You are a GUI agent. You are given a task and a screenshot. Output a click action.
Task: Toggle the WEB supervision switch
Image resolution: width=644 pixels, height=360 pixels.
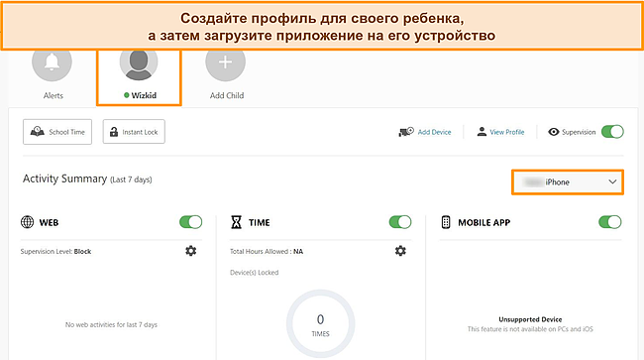tap(191, 222)
